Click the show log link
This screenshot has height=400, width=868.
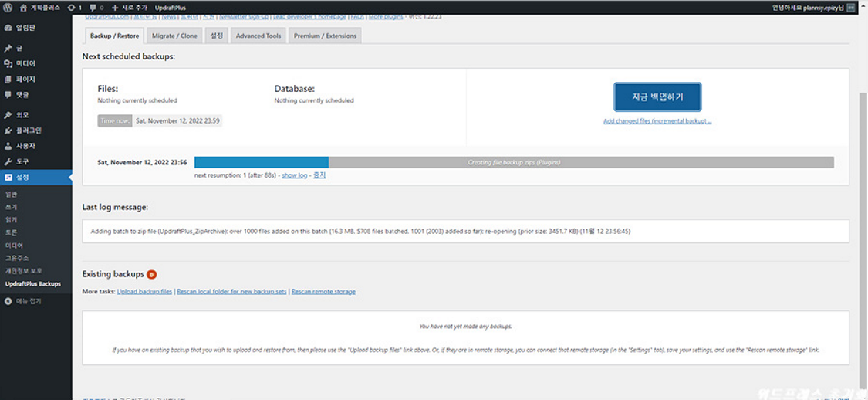tap(295, 175)
